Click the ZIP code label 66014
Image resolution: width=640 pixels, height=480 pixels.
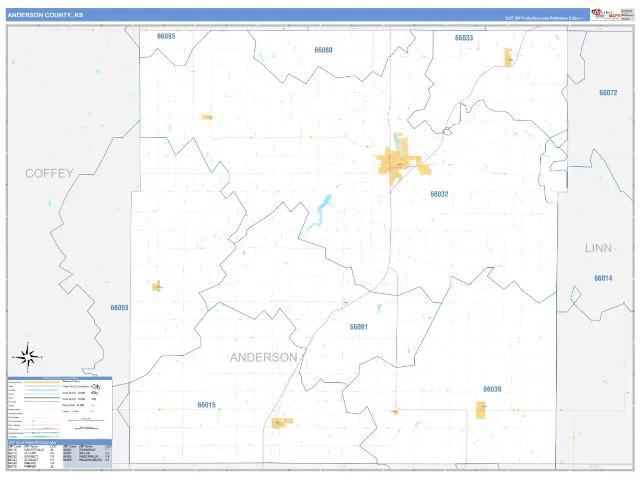(603, 278)
